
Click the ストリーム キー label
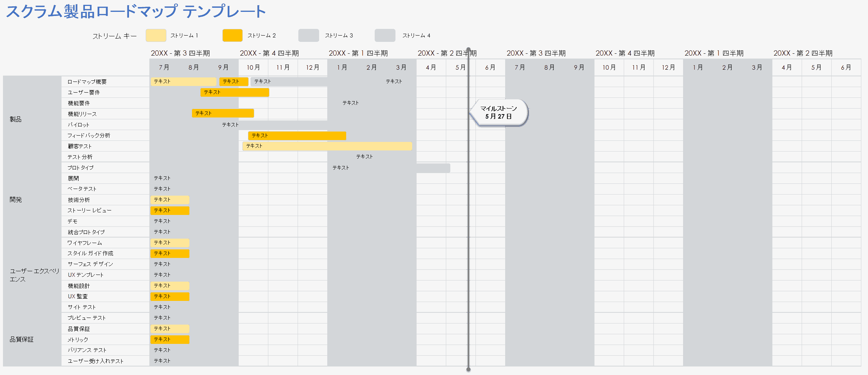click(x=115, y=36)
